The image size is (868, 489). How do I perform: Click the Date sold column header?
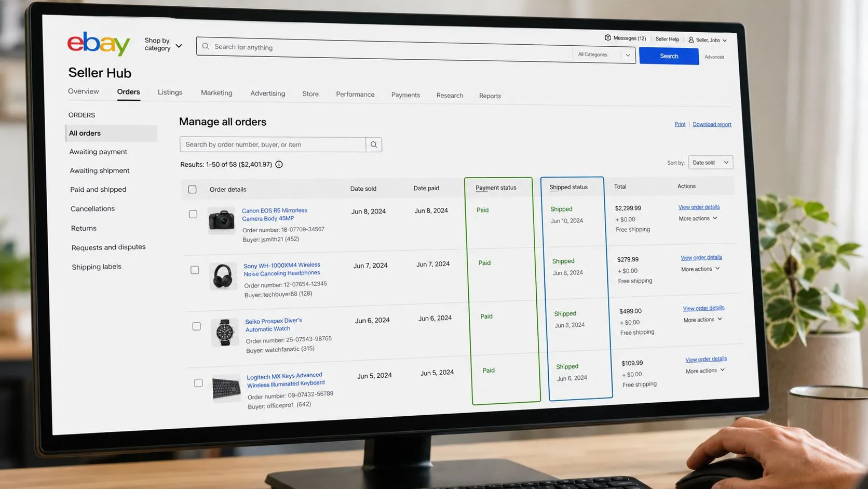[x=363, y=189]
